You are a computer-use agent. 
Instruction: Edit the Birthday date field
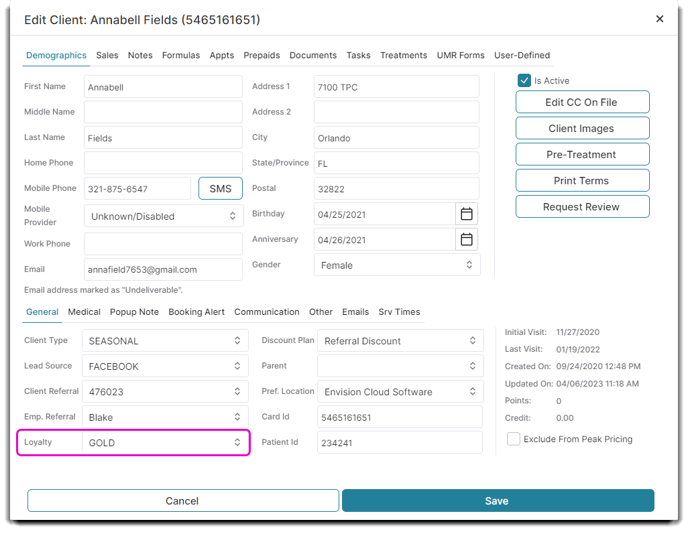[385, 214]
